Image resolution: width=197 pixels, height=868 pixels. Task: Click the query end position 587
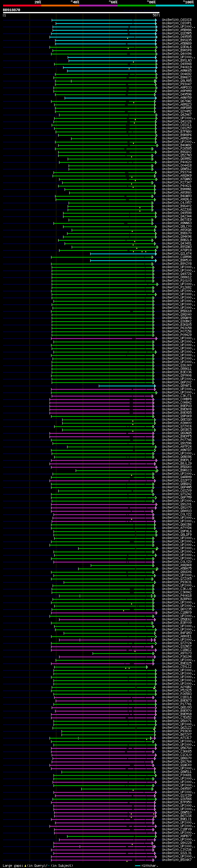coord(155,15)
